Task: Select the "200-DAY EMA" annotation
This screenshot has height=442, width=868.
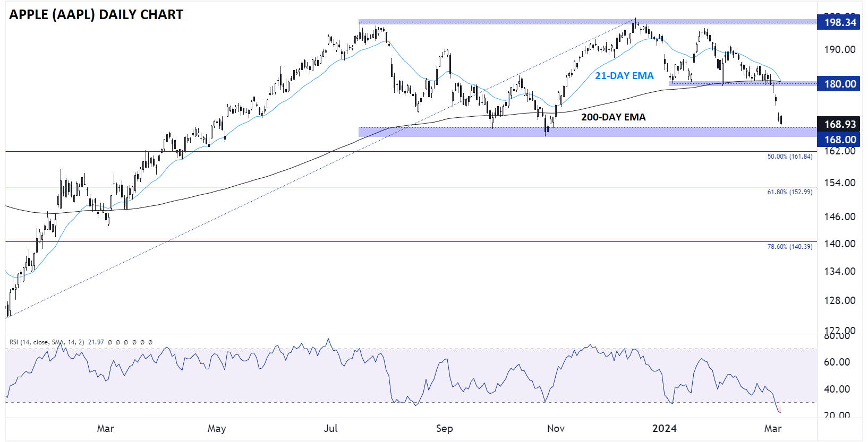Action: (614, 117)
